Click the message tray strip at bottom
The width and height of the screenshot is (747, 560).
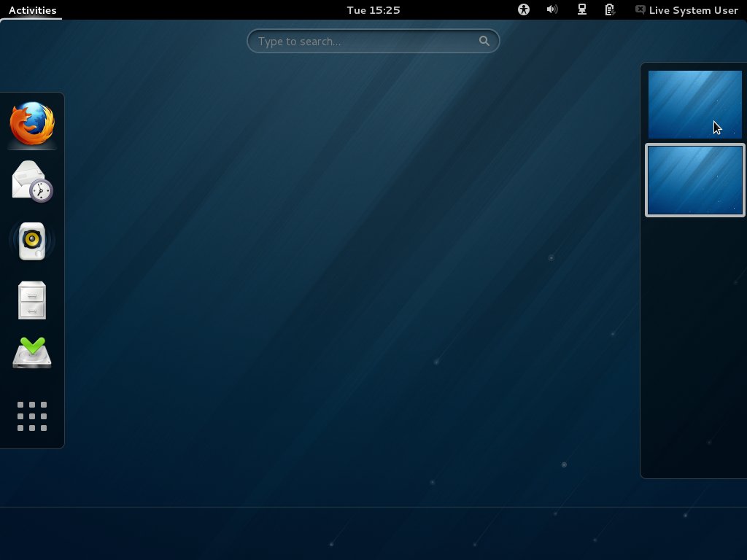click(373, 534)
